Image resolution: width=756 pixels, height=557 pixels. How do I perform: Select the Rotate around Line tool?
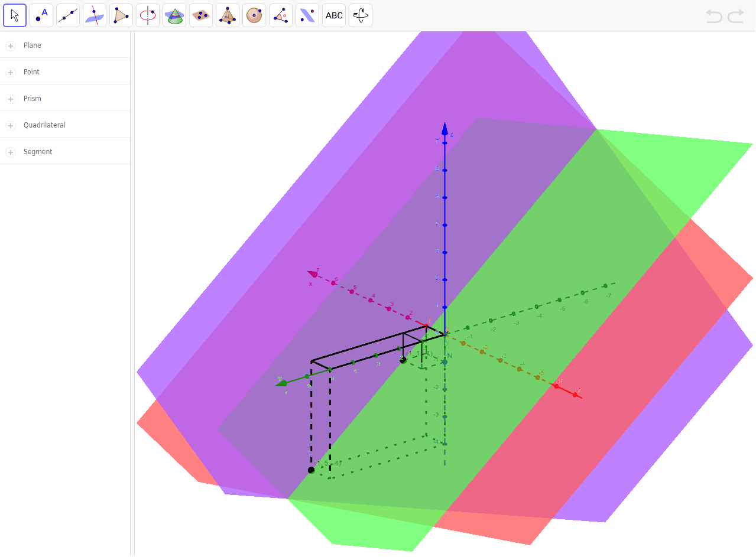[x=147, y=15]
